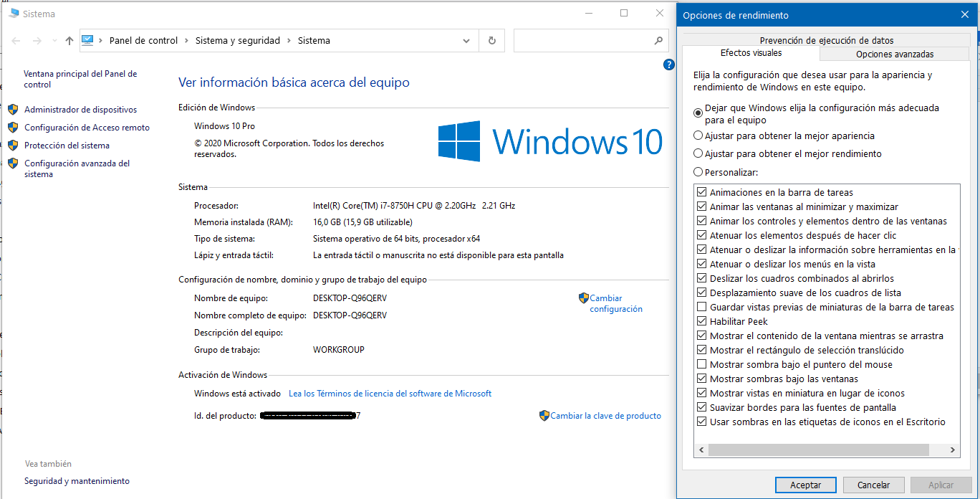Toggle Suavizar bordes para las fuentes de pantalla

pos(702,407)
